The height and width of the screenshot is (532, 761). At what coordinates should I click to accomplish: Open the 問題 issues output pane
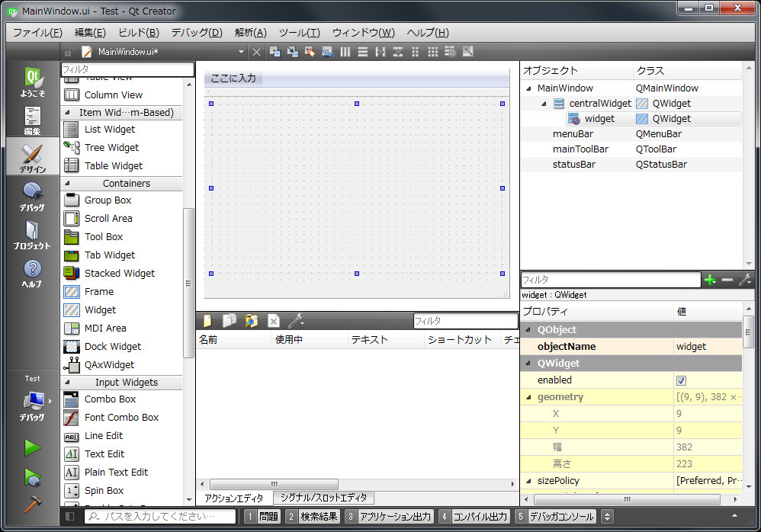coord(262,517)
